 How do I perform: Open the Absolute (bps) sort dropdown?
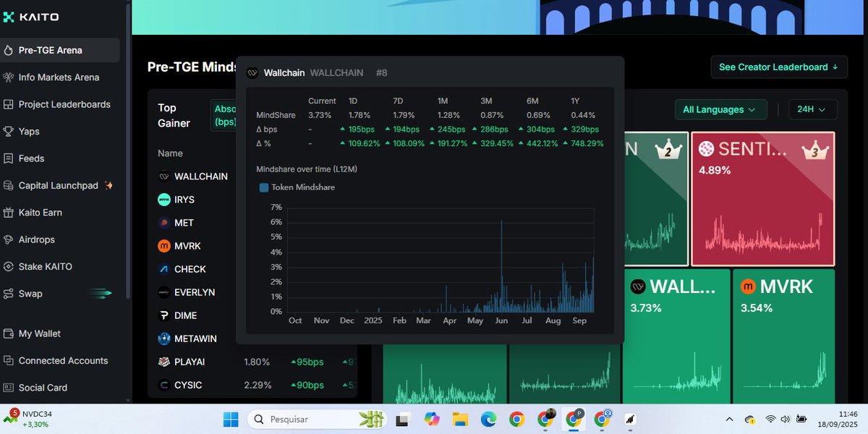[224, 114]
